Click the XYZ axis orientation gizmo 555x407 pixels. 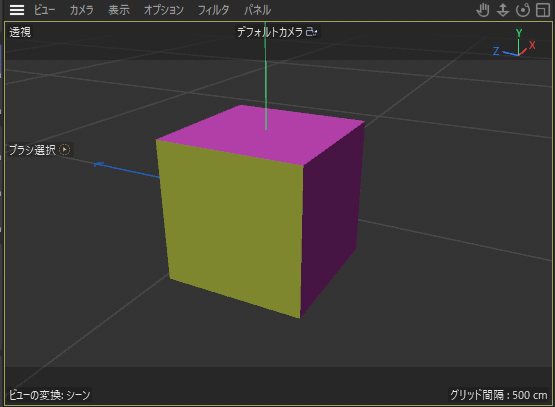click(x=514, y=44)
